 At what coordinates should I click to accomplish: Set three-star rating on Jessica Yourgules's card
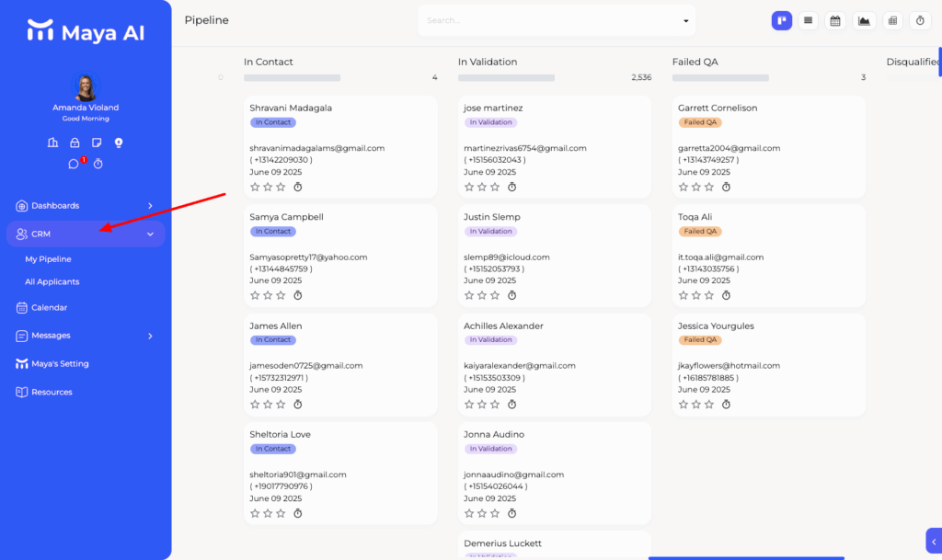click(x=709, y=405)
